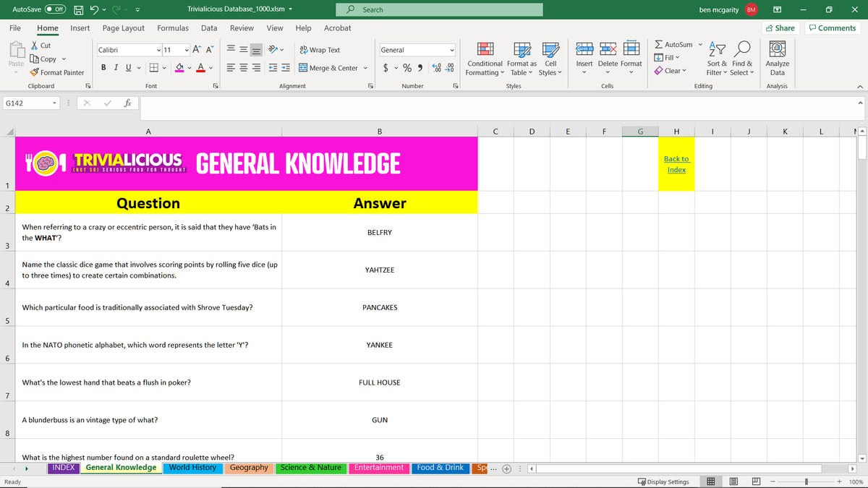Decrease font size with the small A
The image size is (868, 488).
210,50
